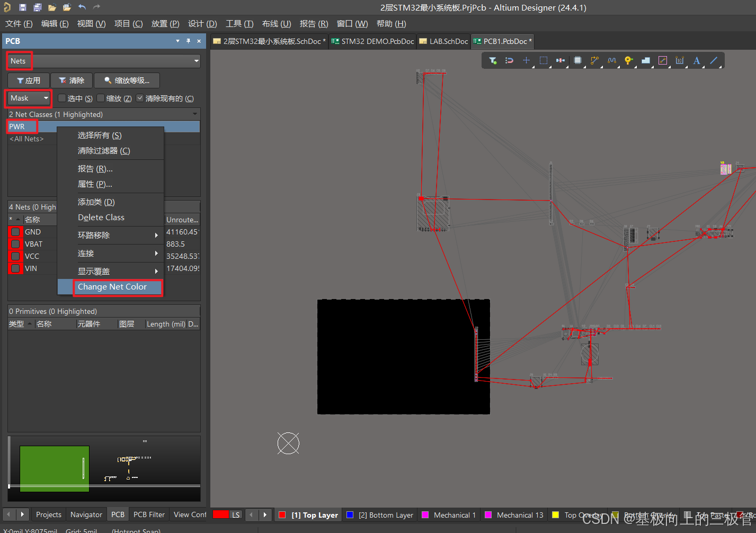Select the Place Keepout tool
This screenshot has height=533, width=756.
pos(663,61)
